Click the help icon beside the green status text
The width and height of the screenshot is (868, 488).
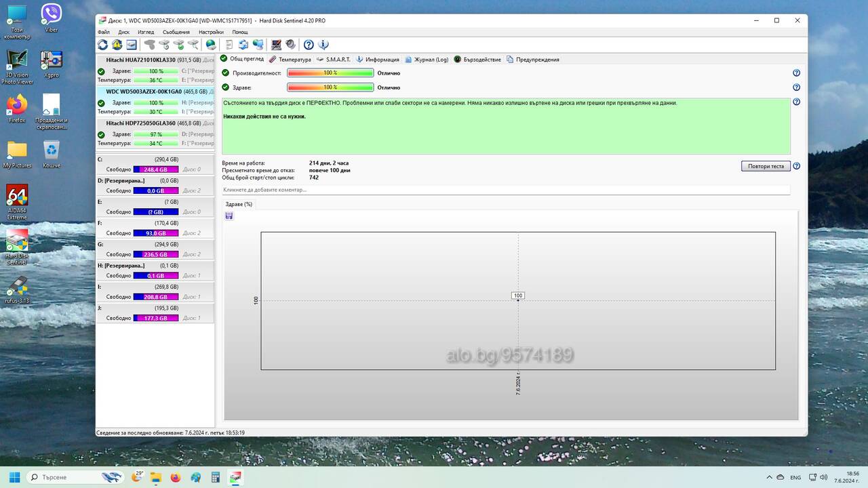(x=797, y=102)
